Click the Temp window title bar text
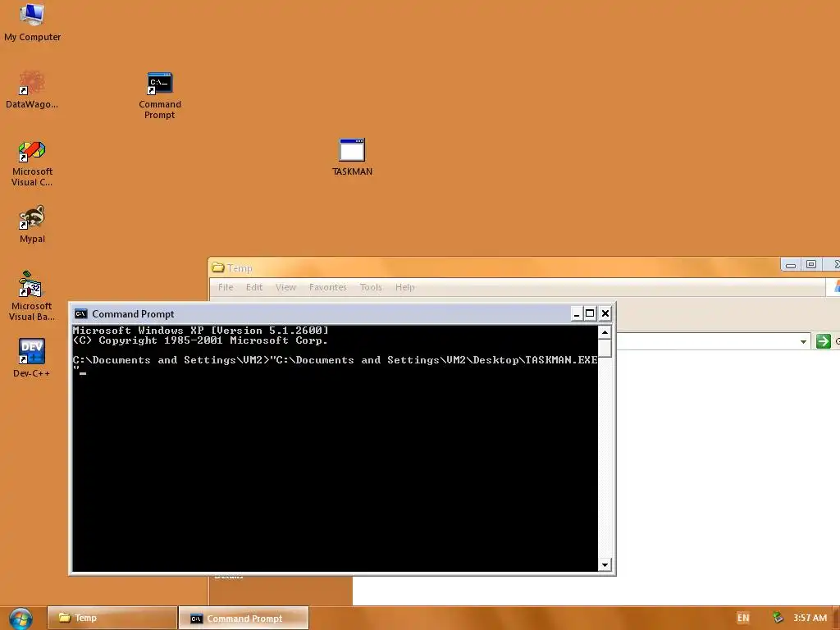The width and height of the screenshot is (840, 630). click(240, 268)
